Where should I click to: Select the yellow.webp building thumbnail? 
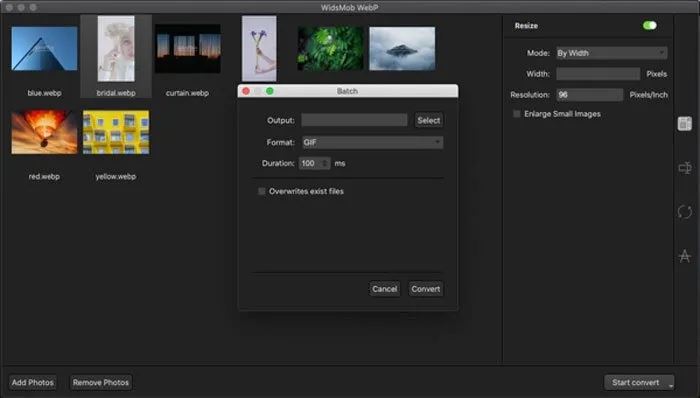[x=116, y=132]
